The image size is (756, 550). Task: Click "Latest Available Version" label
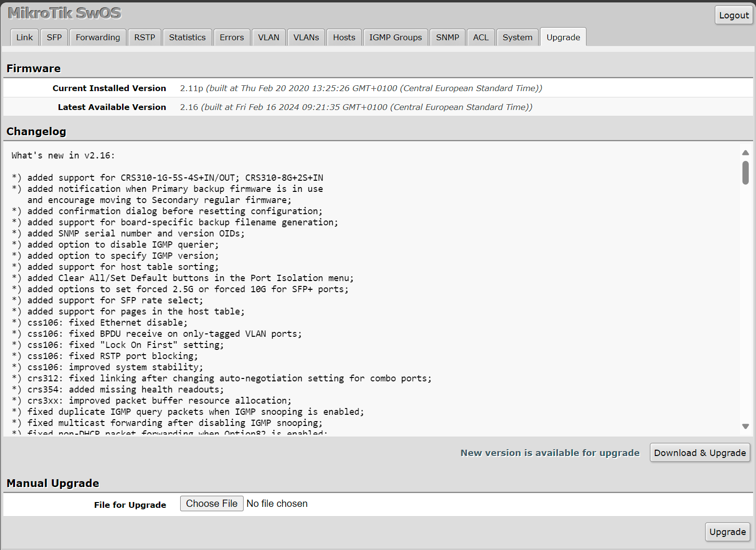(x=112, y=107)
